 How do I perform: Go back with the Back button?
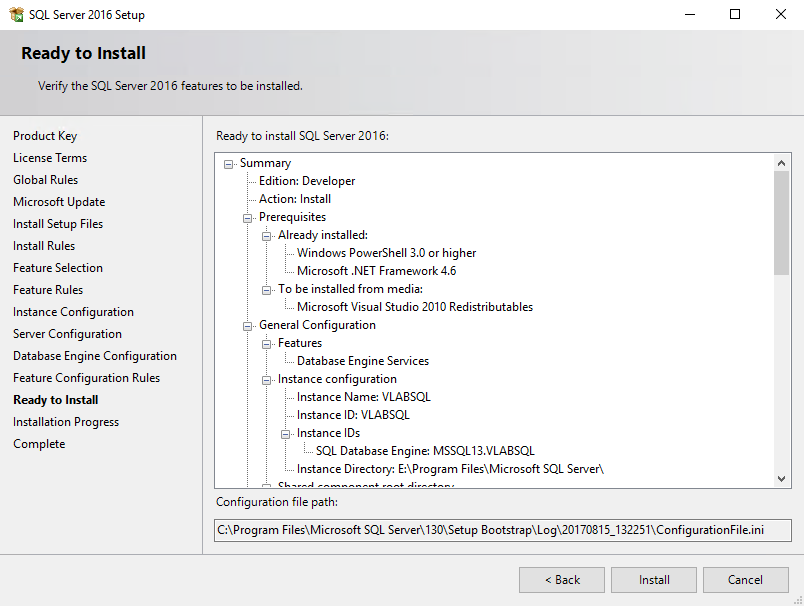point(562,580)
